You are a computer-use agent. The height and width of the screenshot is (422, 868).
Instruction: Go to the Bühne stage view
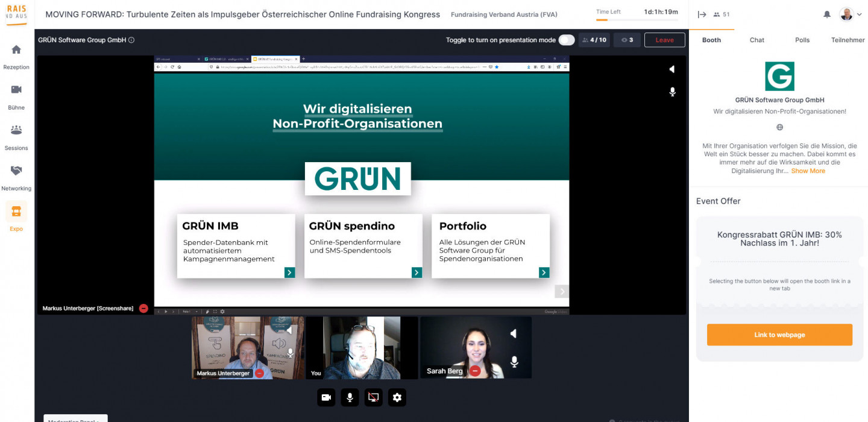point(16,97)
